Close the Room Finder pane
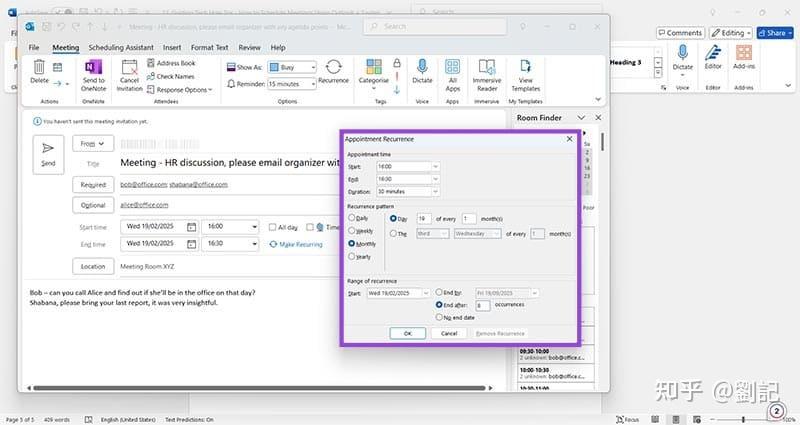800x425 pixels. (x=598, y=117)
